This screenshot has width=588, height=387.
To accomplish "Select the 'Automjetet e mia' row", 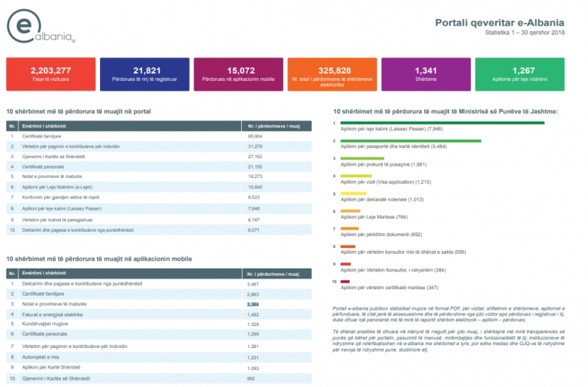I will (x=159, y=358).
